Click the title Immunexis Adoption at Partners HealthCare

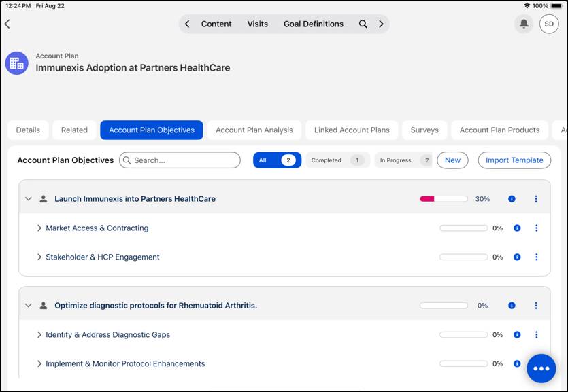click(133, 68)
